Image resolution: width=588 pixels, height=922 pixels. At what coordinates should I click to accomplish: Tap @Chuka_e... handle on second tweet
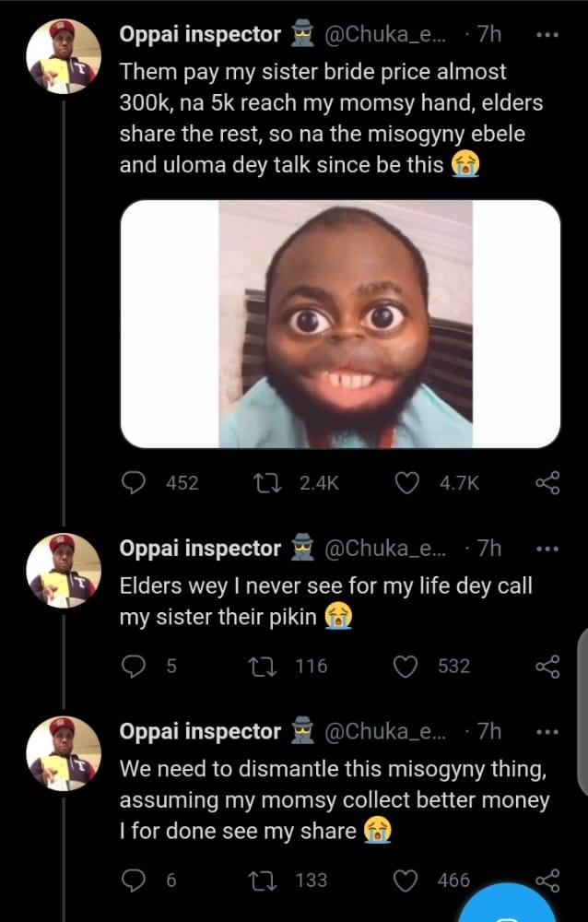pyautogui.click(x=385, y=548)
